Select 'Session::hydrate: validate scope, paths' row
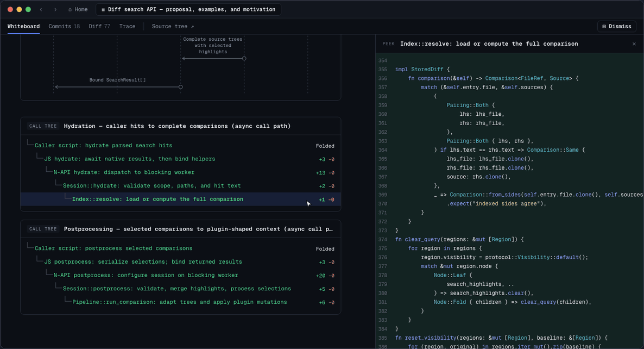Image resolution: width=644 pixels, height=349 pixels. coord(181,186)
